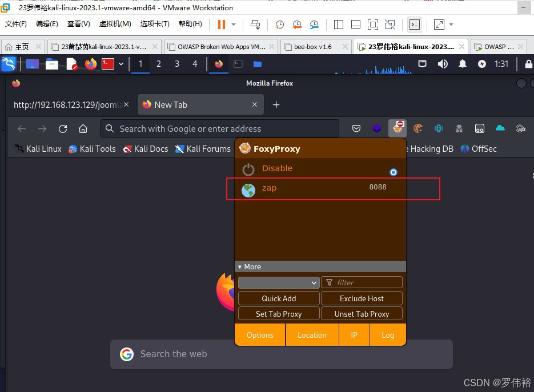Expand the terminal launcher dropdown arrow
Viewport: 534px width, 392px height.
coord(121,64)
